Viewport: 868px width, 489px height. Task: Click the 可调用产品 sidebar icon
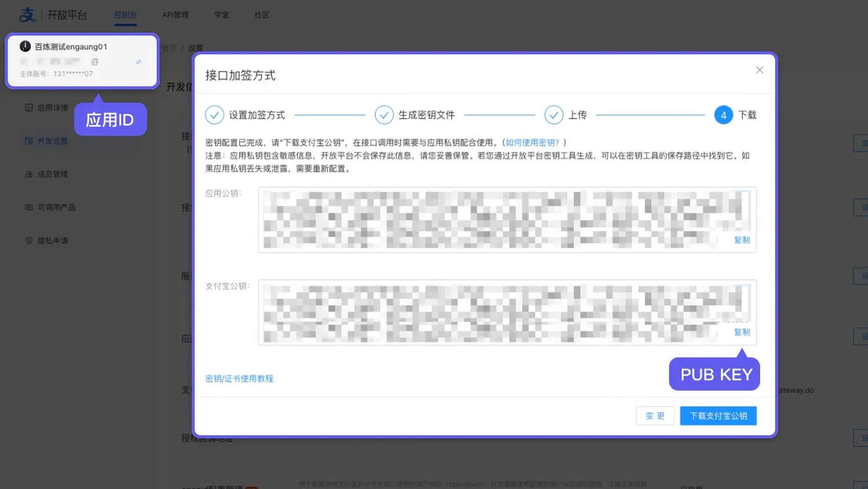28,207
